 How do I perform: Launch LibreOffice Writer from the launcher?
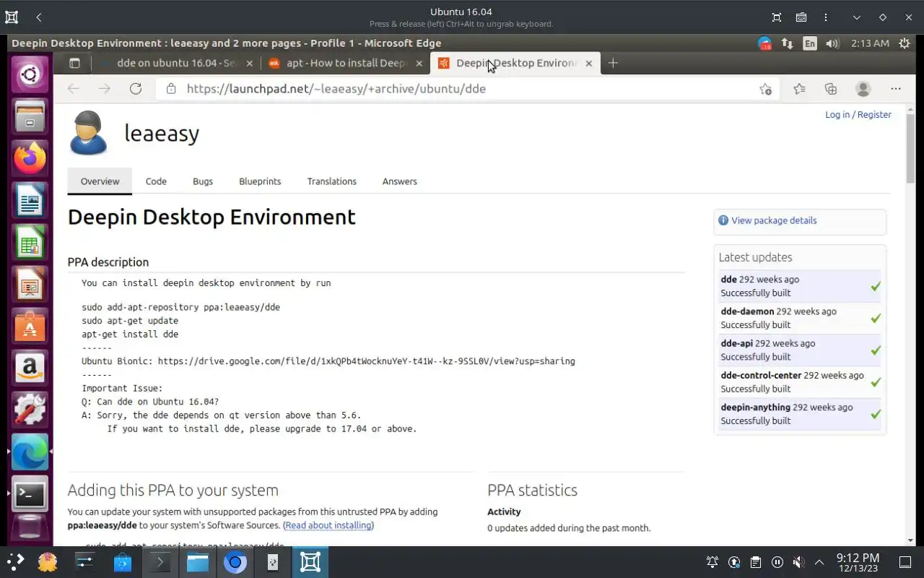[30, 200]
